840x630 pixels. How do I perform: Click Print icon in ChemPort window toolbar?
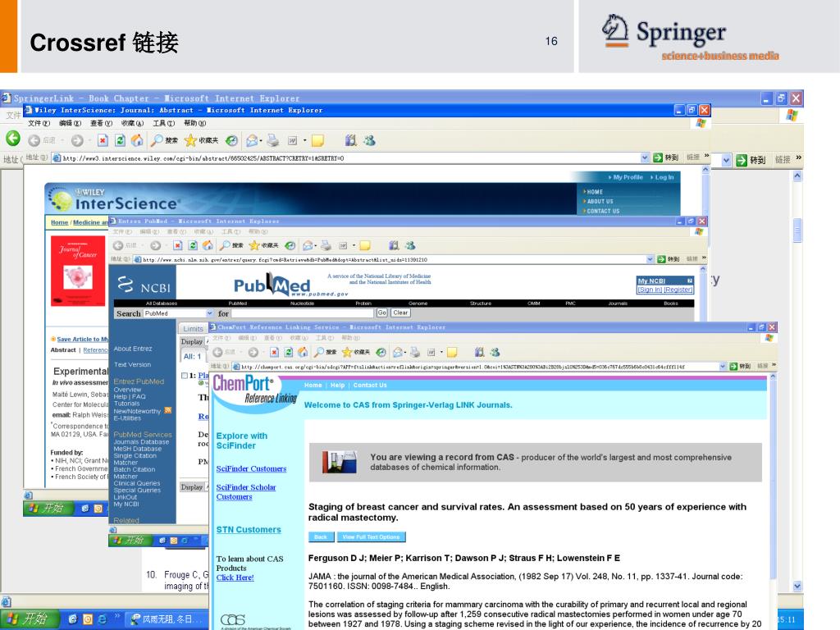pyautogui.click(x=414, y=352)
